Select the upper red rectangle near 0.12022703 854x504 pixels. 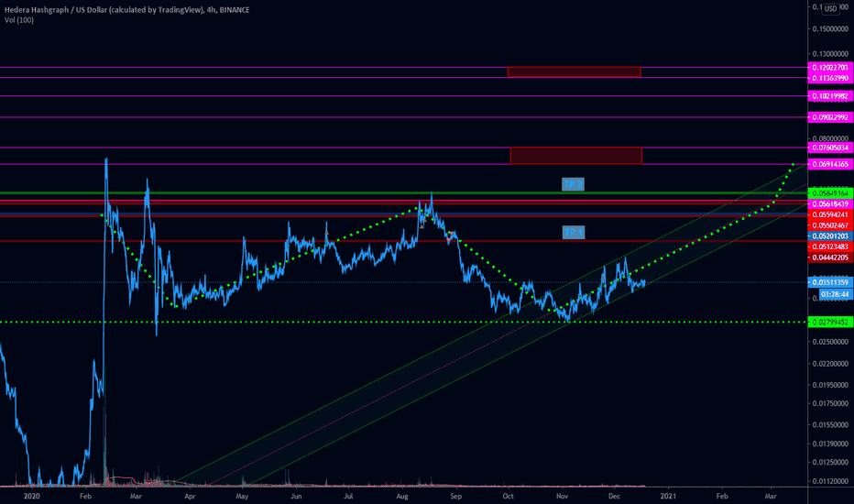coord(574,71)
